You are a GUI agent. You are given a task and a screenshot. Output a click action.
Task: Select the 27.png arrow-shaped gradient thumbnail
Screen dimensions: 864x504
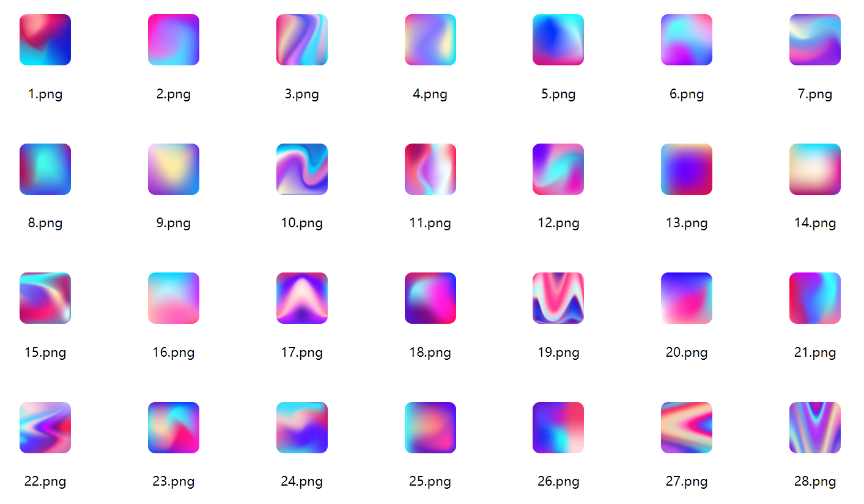[x=687, y=428]
